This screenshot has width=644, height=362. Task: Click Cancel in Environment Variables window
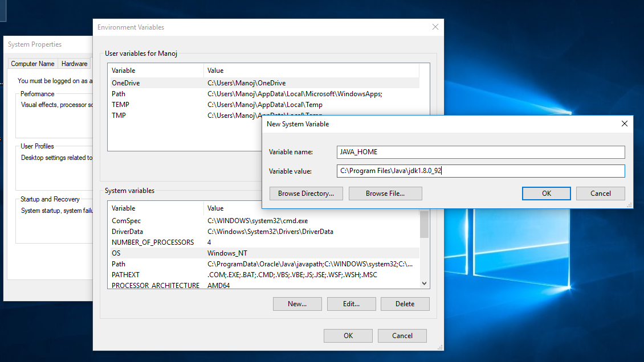point(402,336)
